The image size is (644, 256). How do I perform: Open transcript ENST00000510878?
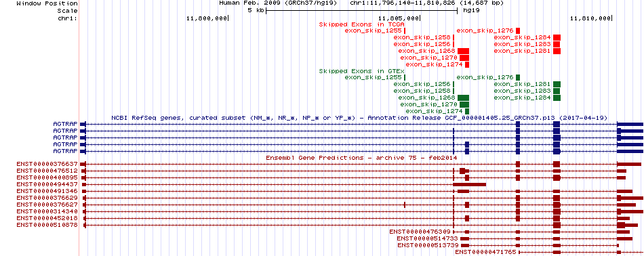click(x=47, y=225)
